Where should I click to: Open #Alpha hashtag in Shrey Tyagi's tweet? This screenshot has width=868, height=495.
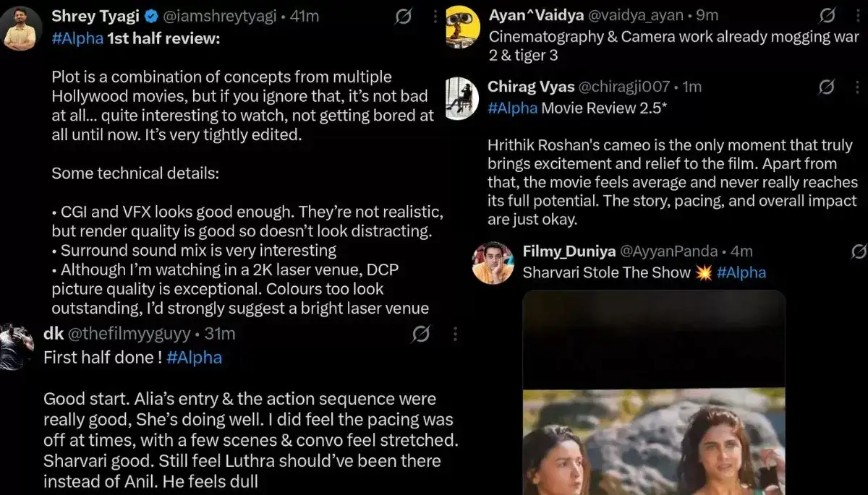77,38
